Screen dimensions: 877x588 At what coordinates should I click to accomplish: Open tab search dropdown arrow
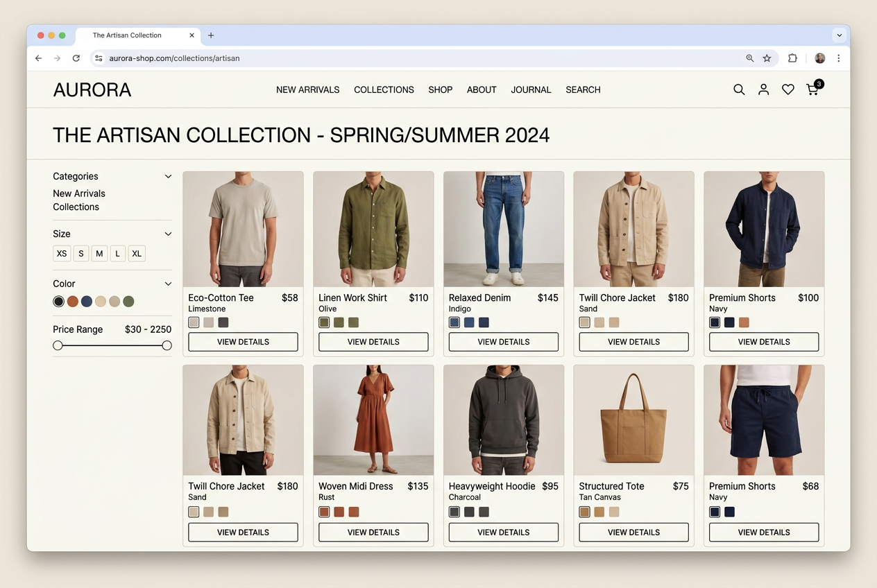coord(840,35)
